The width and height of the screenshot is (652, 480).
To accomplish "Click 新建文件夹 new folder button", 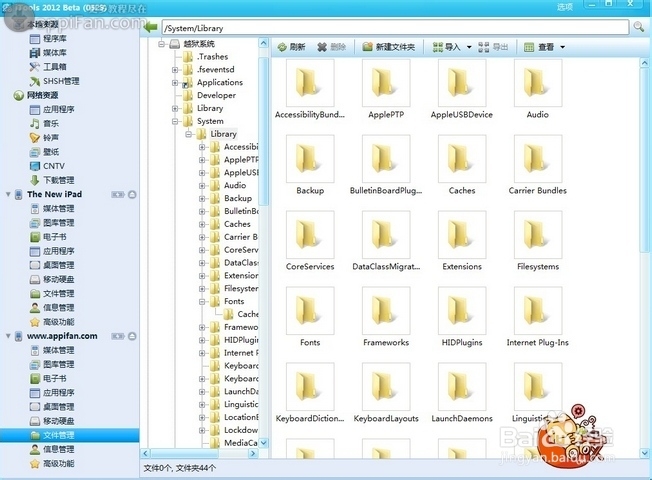I will click(388, 47).
